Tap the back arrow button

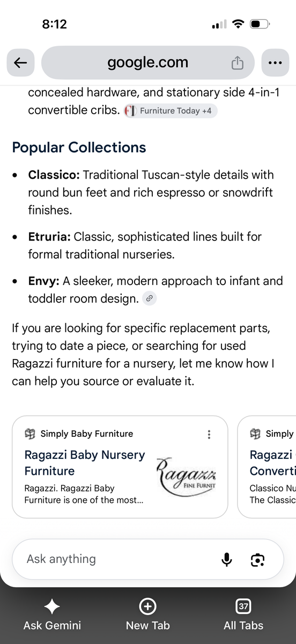(x=20, y=63)
